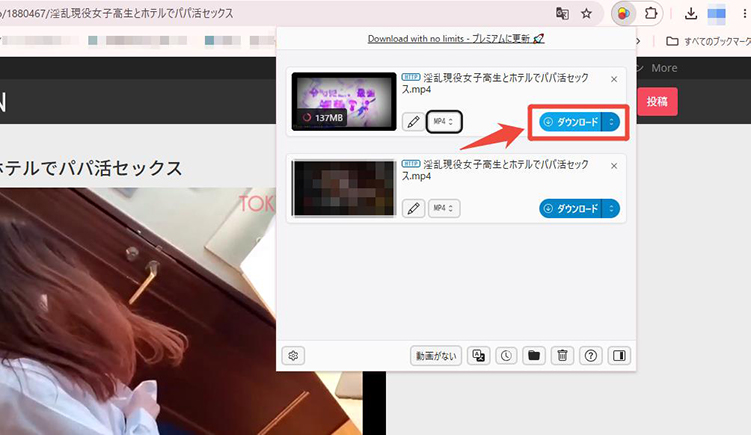Open the すべてのブックマーク folder

pyautogui.click(x=709, y=42)
